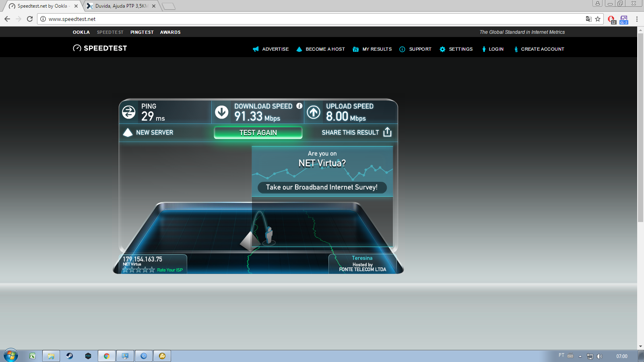Click the New Server pyramid icon
Screen dimensions: 644x362
coord(128,132)
